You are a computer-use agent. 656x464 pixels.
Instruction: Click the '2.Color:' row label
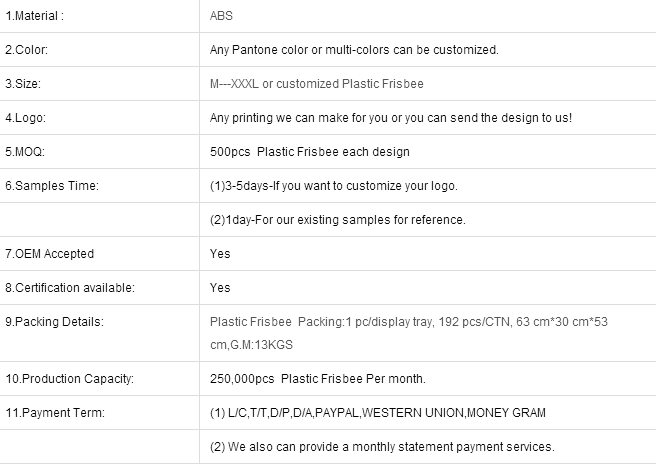pos(27,50)
